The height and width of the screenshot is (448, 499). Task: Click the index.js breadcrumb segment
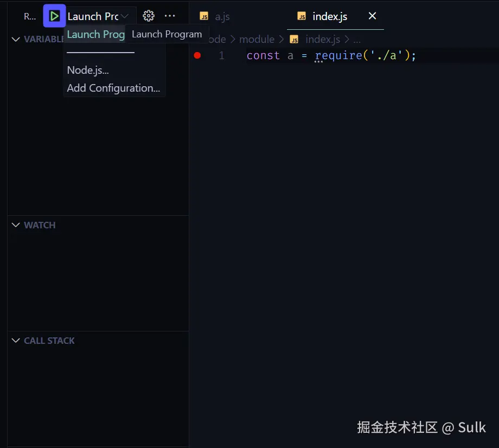[323, 40]
